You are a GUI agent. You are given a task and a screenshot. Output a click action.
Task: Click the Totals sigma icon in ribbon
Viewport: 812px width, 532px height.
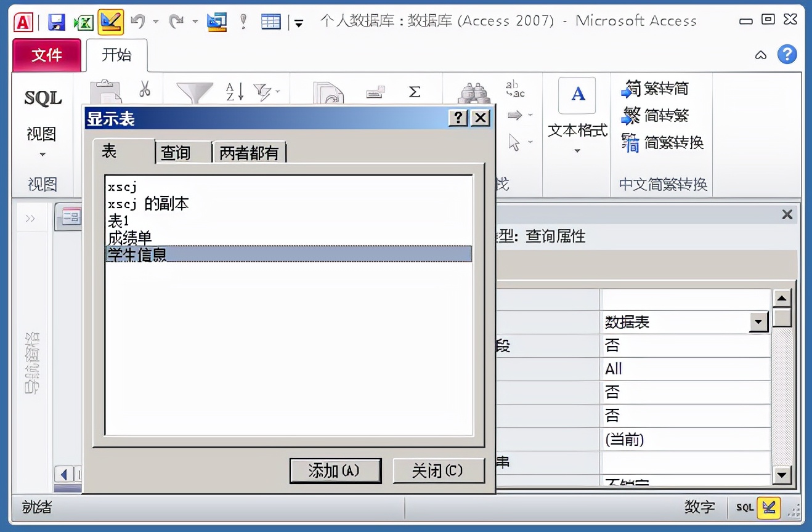tap(414, 89)
